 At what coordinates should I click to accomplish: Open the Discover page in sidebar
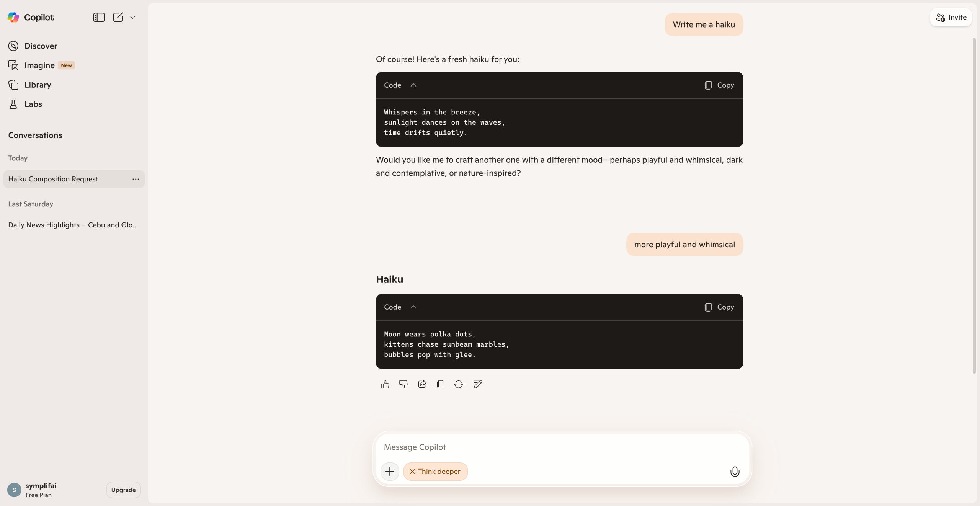pyautogui.click(x=40, y=46)
